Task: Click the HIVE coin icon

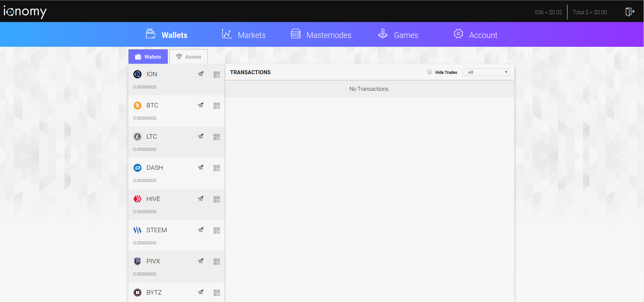Action: [137, 199]
